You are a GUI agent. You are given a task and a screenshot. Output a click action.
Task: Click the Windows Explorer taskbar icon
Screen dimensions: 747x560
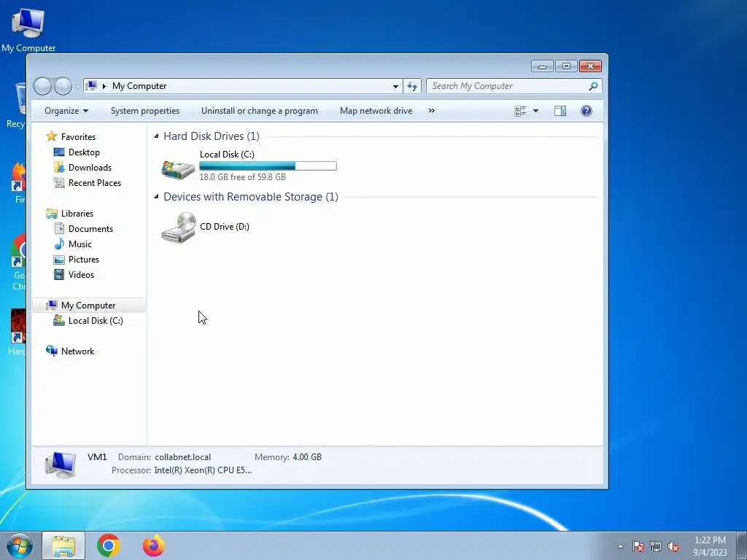[x=63, y=545]
